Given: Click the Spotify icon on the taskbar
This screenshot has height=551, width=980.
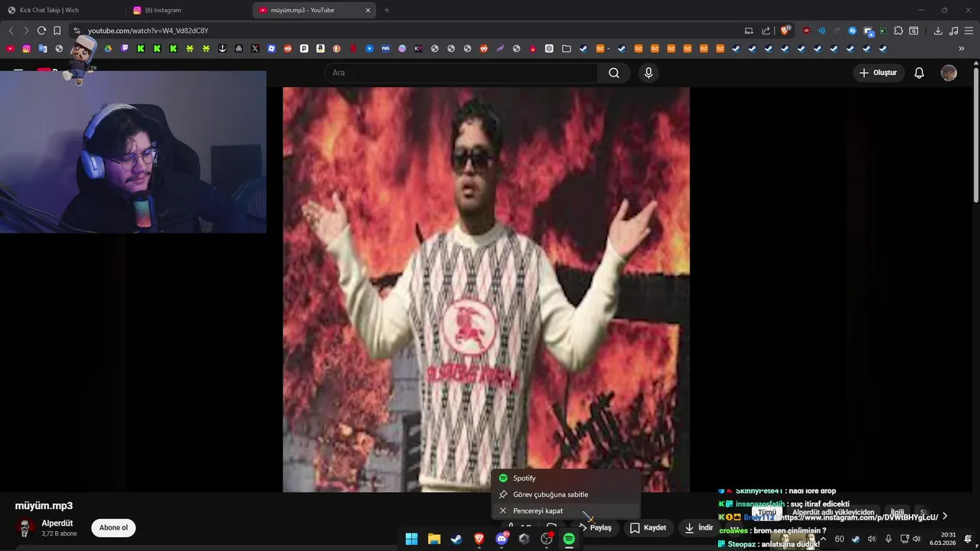Looking at the screenshot, I should pos(569,539).
